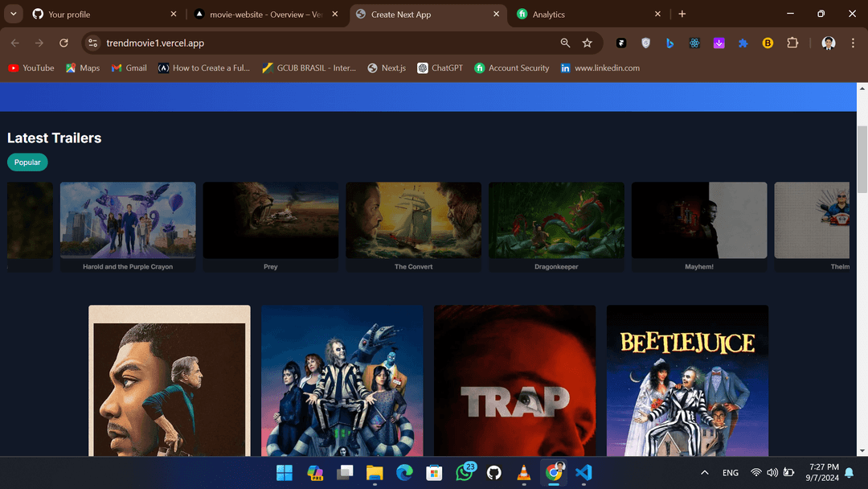Switch to the Analytics tab
This screenshot has width=868, height=489.
[588, 14]
